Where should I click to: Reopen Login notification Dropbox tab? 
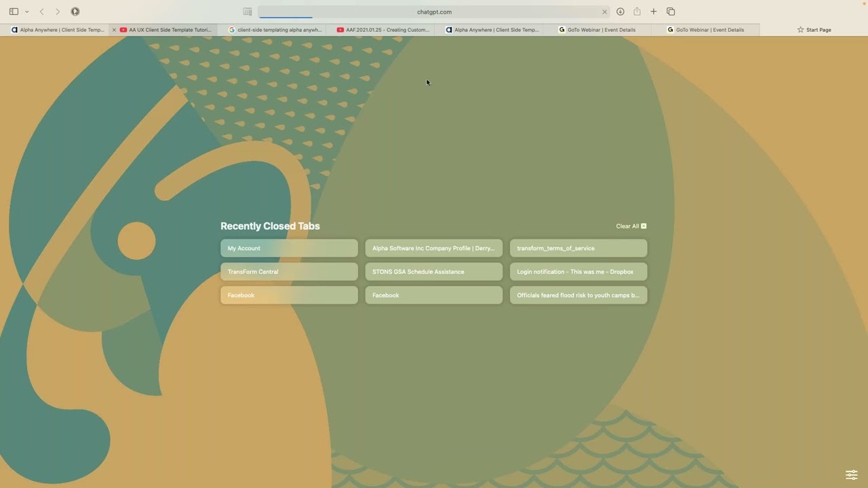pos(578,272)
